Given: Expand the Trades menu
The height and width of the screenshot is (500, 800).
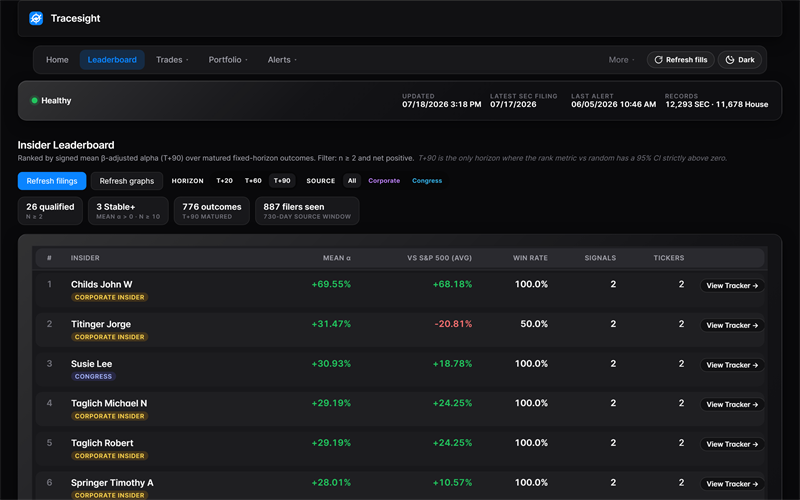Looking at the screenshot, I should coord(172,60).
